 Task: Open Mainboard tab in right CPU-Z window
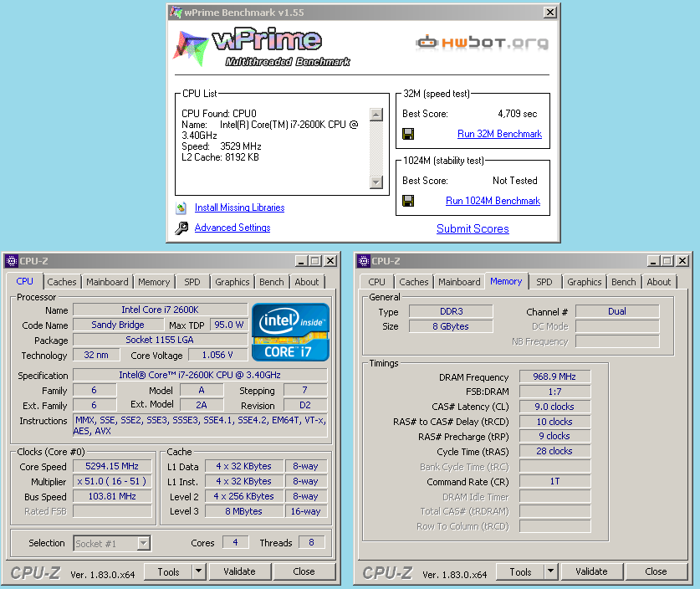pyautogui.click(x=459, y=282)
